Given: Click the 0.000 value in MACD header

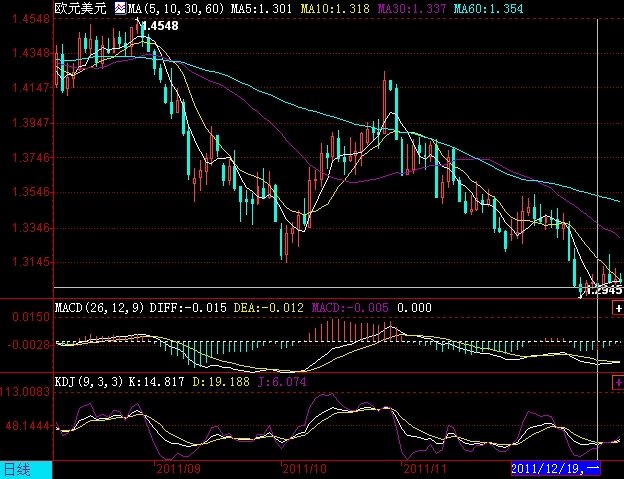Looking at the screenshot, I should point(414,308).
